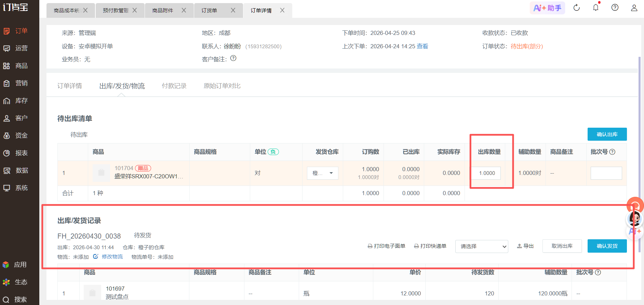
Task: Click the 导出 export button
Action: 525,246
